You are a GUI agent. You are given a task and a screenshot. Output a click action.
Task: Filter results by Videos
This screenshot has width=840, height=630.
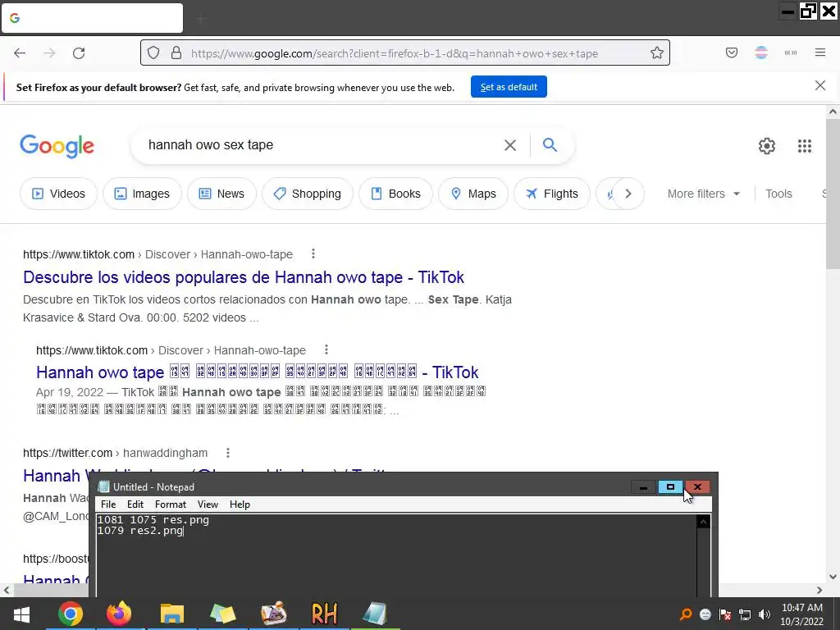[x=59, y=194]
